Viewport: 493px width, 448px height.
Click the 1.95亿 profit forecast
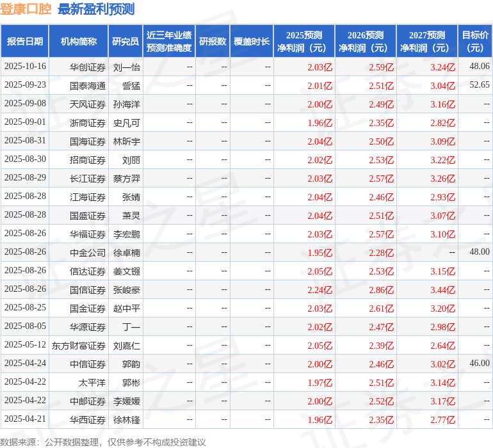319,253
